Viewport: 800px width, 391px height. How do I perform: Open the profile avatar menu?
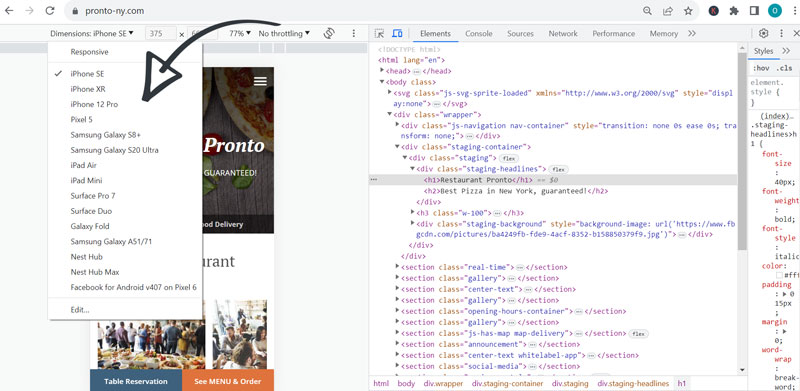tap(774, 11)
